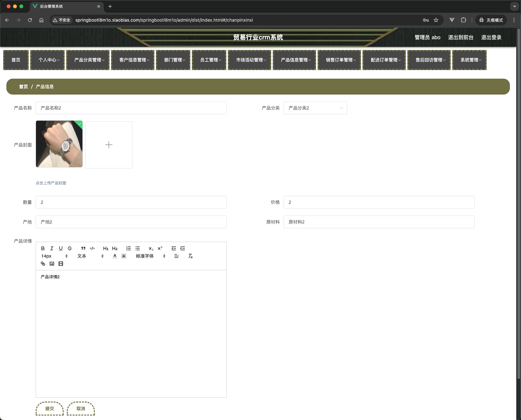The image size is (521, 420).
Task: Click plus box to upload cover
Action: (x=109, y=145)
